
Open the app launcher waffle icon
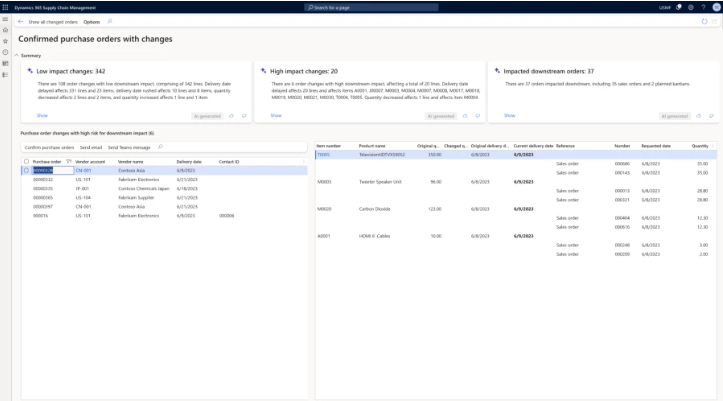[6, 7]
